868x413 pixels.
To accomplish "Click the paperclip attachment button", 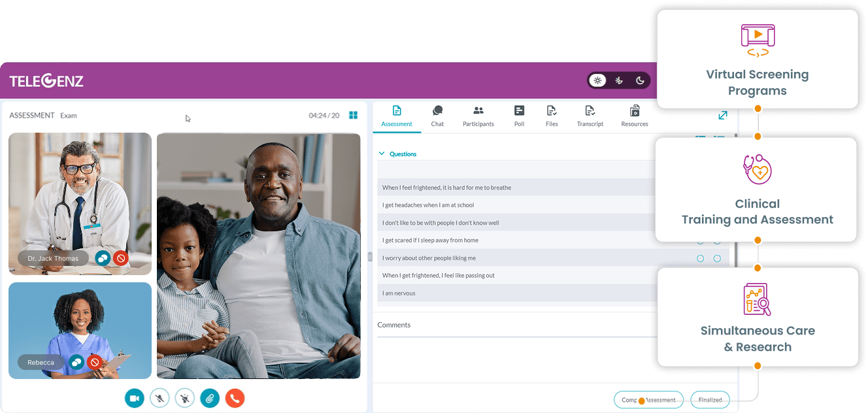I will (210, 398).
